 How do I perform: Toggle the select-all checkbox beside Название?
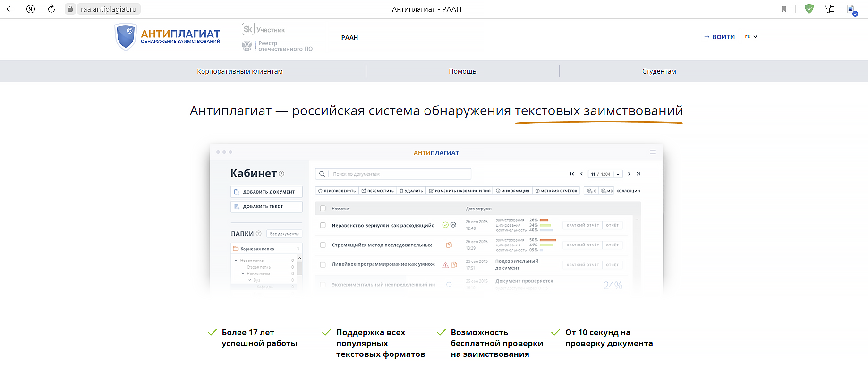323,208
